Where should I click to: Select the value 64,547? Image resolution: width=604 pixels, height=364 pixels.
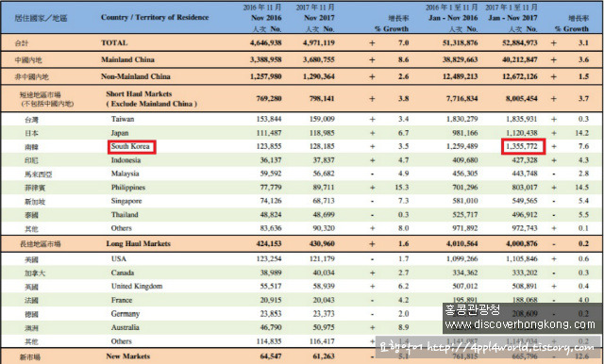271,356
